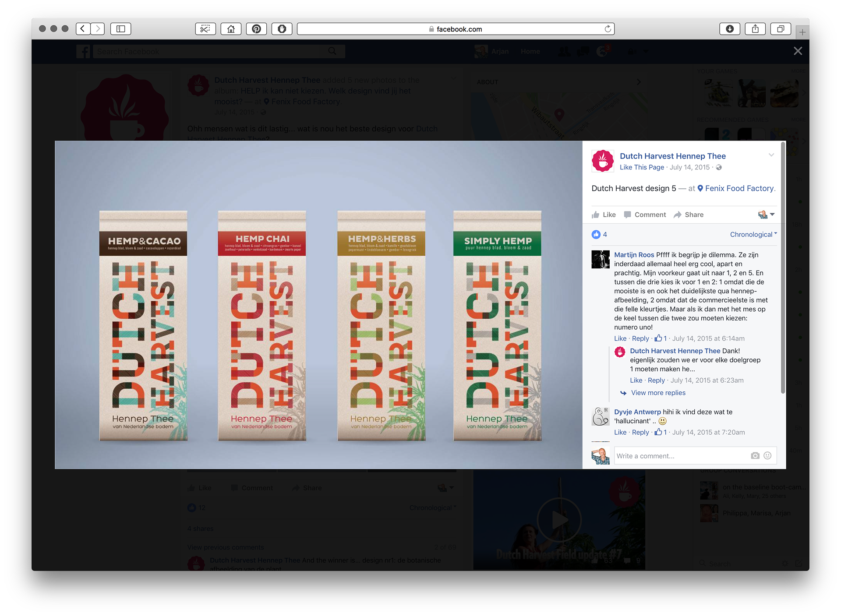The image size is (841, 616).
Task: Change comment order via Chronological dropdown
Action: (x=753, y=234)
